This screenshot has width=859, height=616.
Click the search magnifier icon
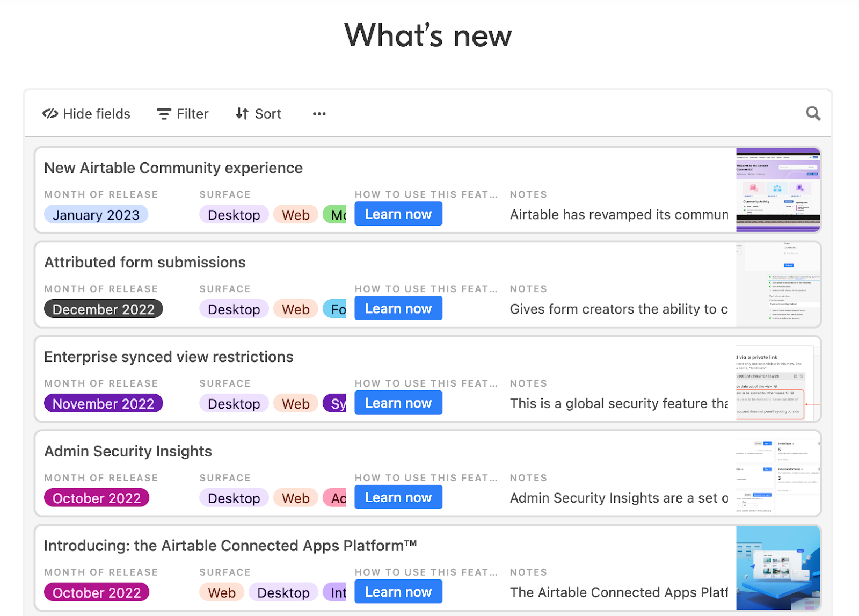813,113
